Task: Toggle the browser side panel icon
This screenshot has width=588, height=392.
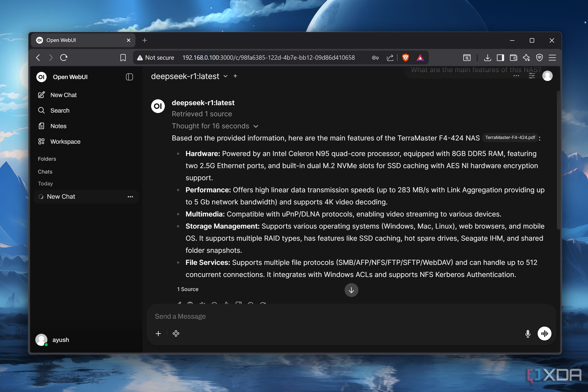Action: (500, 58)
